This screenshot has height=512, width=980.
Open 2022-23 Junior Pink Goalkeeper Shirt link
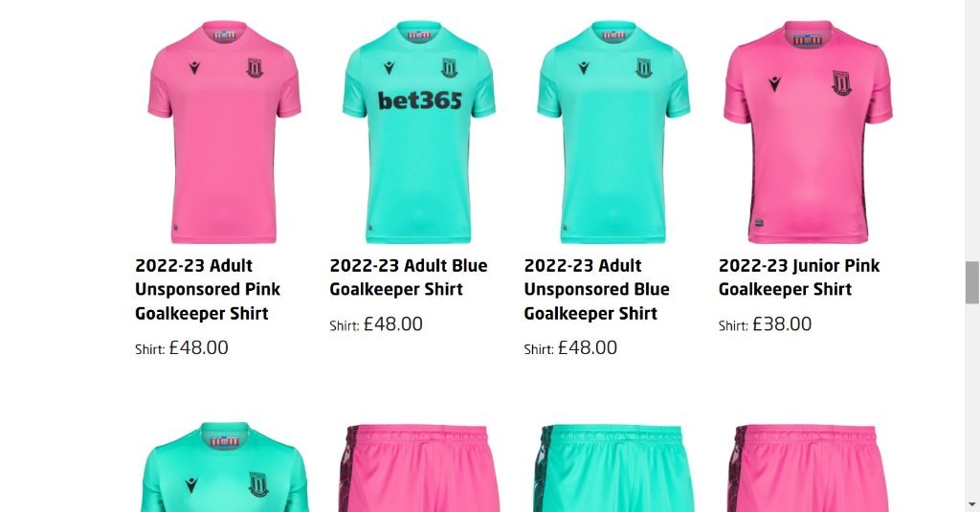[x=799, y=278]
